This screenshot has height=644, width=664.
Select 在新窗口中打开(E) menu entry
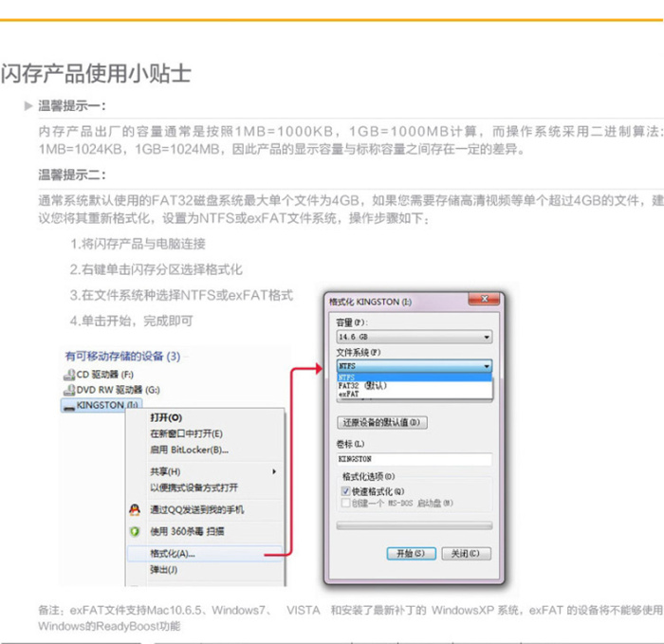[186, 434]
